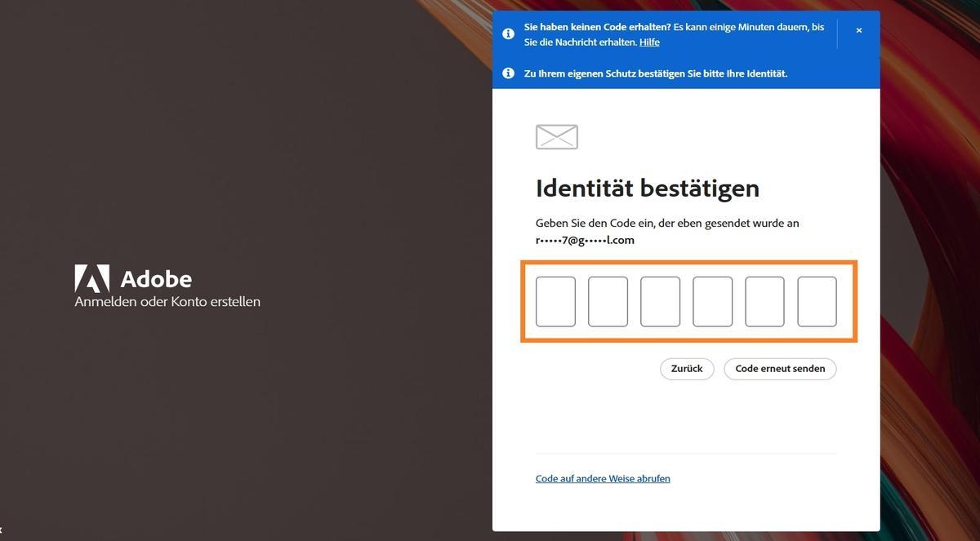Screen dimensions: 980x541
Task: Click the blue banner message text
Action: pyautogui.click(x=674, y=33)
